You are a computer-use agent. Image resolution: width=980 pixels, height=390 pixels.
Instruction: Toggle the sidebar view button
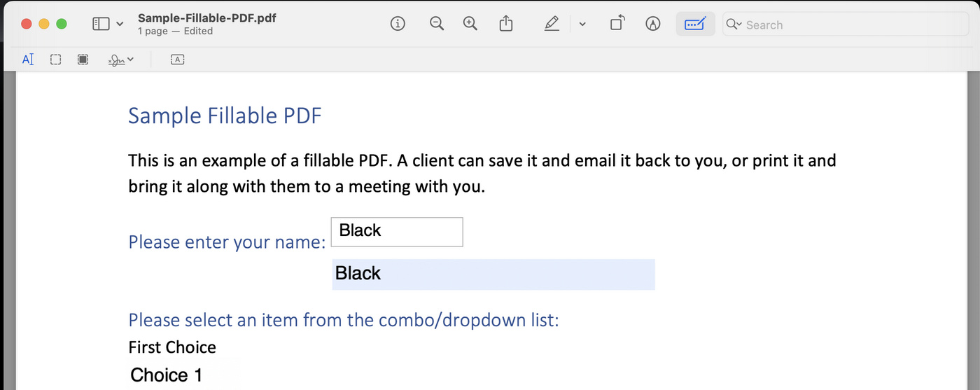point(101,25)
